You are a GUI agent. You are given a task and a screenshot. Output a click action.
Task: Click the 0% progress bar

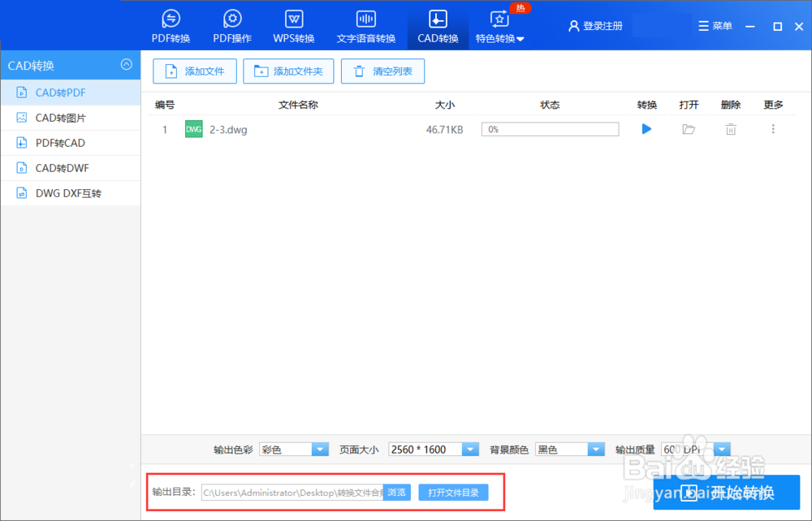(550, 129)
